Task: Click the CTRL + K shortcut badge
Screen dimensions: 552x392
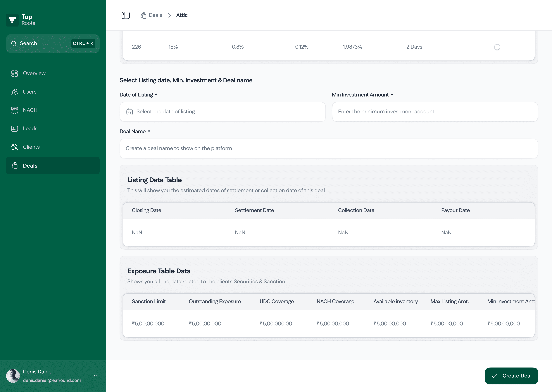Action: coord(83,43)
